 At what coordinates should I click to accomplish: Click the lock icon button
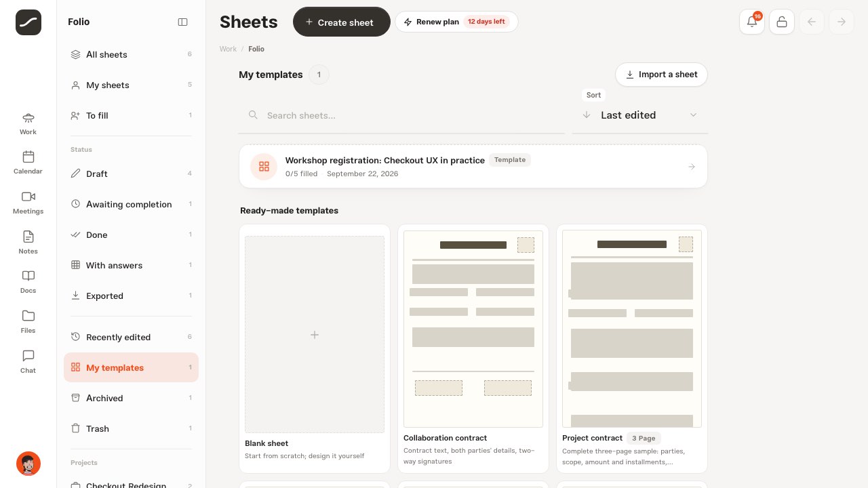tap(782, 22)
